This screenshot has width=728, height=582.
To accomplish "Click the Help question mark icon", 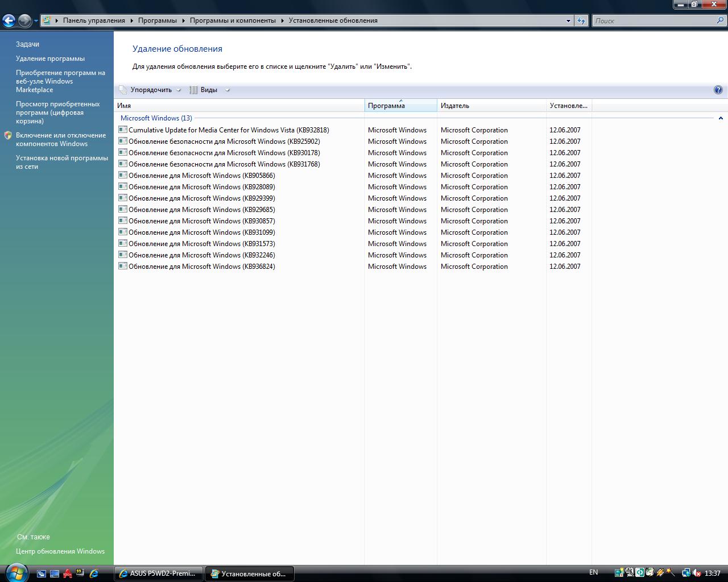I will tap(718, 90).
